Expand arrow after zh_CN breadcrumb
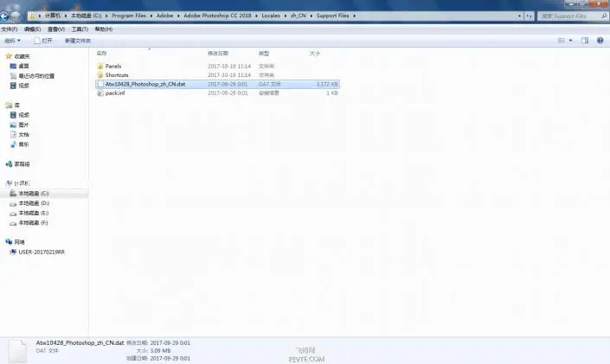610x364 pixels. [311, 16]
